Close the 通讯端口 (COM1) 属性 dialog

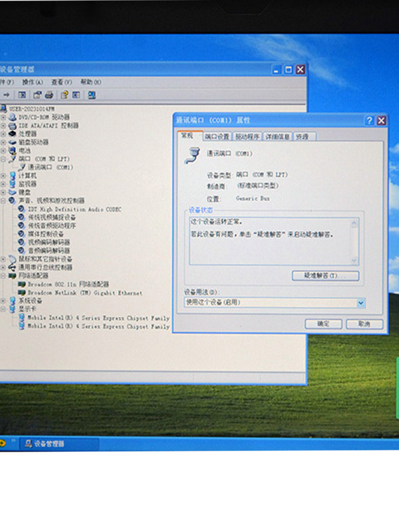click(x=382, y=121)
